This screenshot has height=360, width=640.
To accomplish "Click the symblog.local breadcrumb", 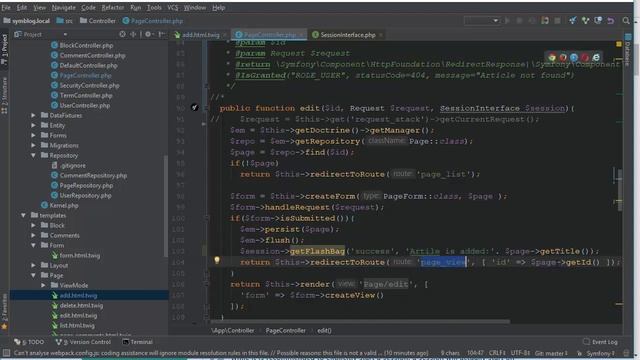I will click(x=27, y=20).
